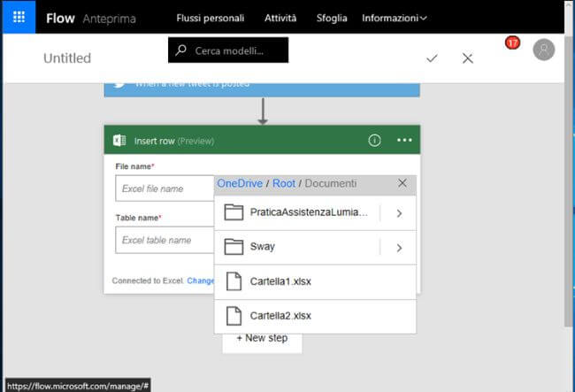Viewport: 575px width, 392px height.
Task: Open the notifications badge showing 17
Action: [x=512, y=42]
